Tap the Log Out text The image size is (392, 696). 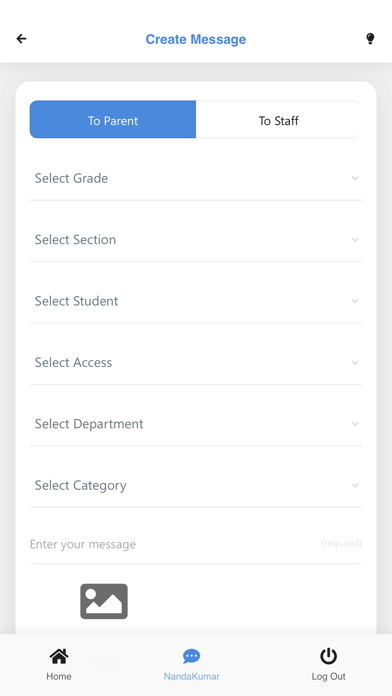pyautogui.click(x=328, y=676)
